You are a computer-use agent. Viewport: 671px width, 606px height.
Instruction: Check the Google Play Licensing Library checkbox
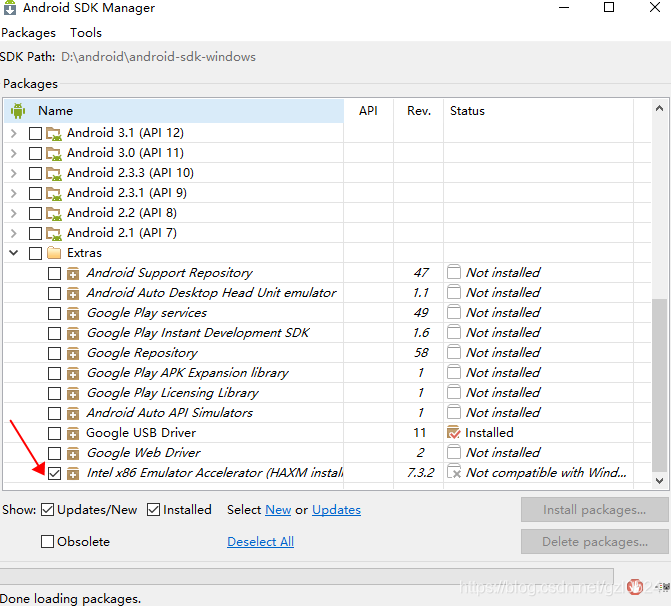(54, 393)
